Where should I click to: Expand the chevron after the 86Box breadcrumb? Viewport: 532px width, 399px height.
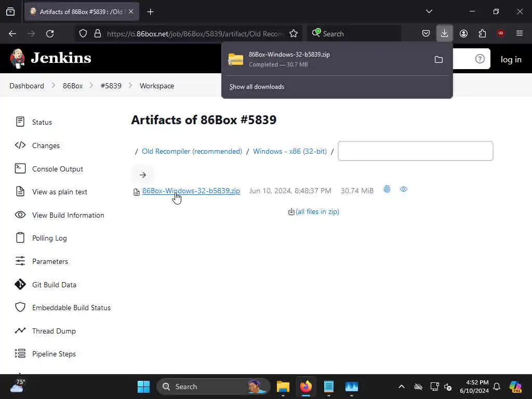pos(91,86)
